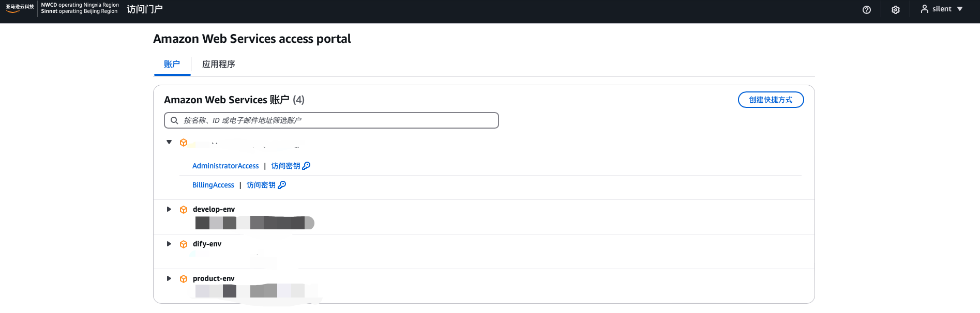The width and height of the screenshot is (980, 313).
Task: Focus the account filter search field
Action: pyautogui.click(x=331, y=120)
